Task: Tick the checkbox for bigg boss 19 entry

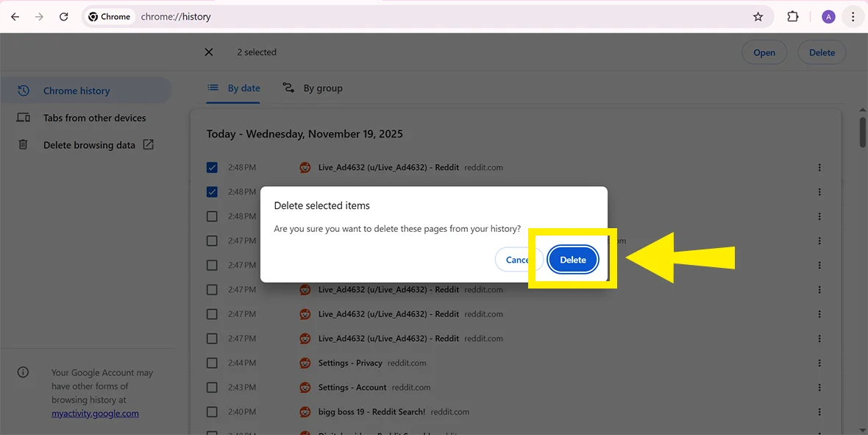Action: 212,412
